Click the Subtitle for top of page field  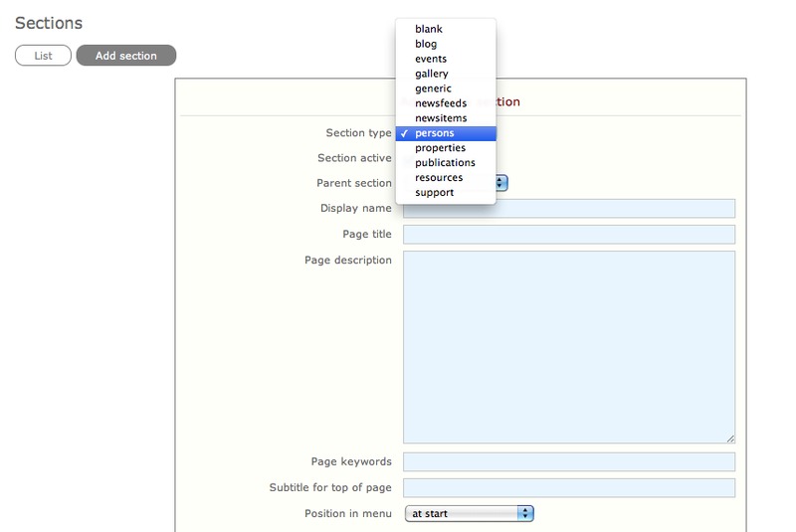568,488
